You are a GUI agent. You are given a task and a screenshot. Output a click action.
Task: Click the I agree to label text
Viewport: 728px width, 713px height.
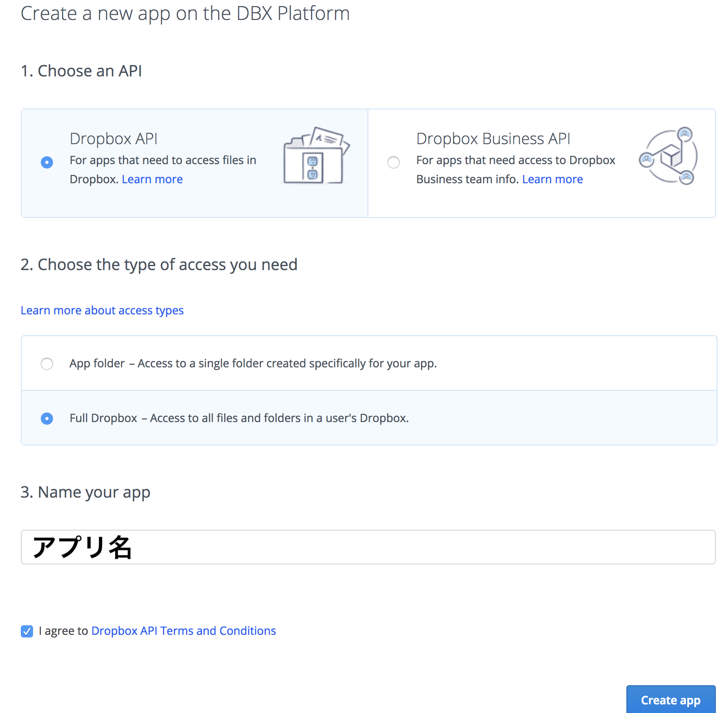(x=64, y=630)
